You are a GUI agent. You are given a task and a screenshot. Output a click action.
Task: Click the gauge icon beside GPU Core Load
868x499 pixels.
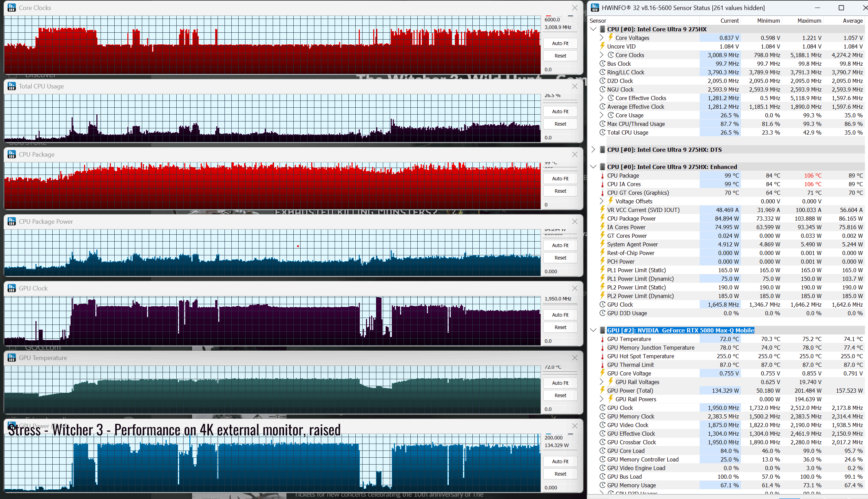[x=603, y=451]
